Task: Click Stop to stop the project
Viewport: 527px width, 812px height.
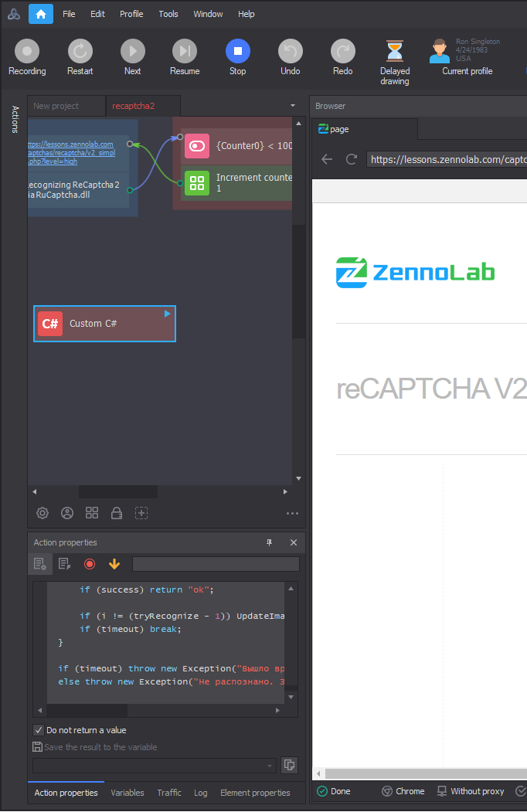Action: point(238,57)
